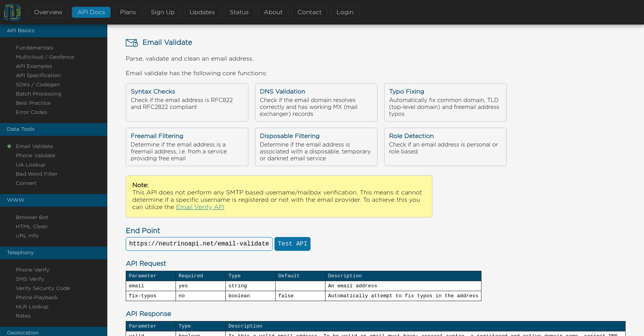
Task: Click the Login nav button
Action: [x=345, y=12]
